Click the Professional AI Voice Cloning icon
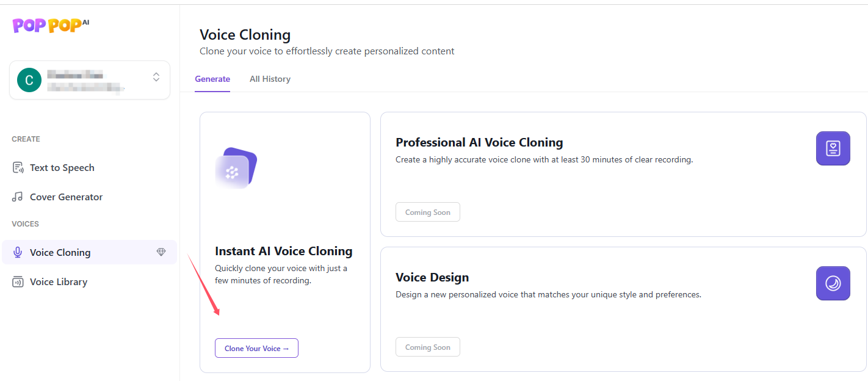 click(833, 148)
